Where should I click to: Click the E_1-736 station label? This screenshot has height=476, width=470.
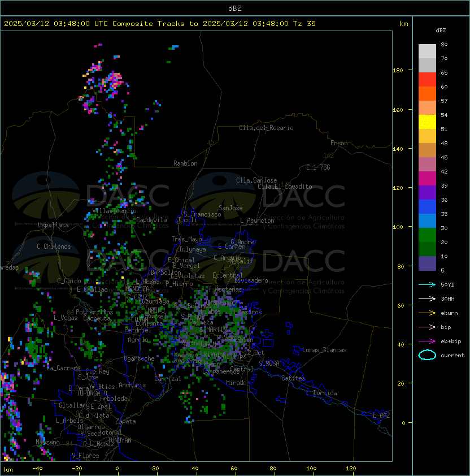click(x=318, y=167)
